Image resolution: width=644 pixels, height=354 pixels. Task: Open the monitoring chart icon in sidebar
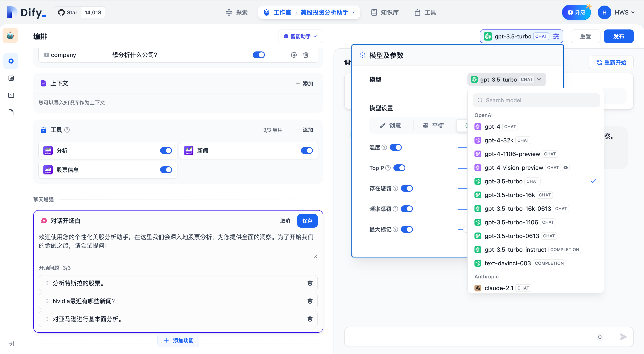11,78
